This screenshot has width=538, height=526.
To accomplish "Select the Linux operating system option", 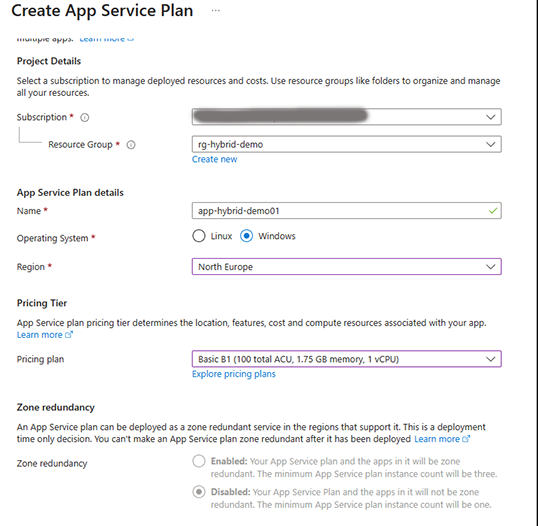I will (x=199, y=236).
